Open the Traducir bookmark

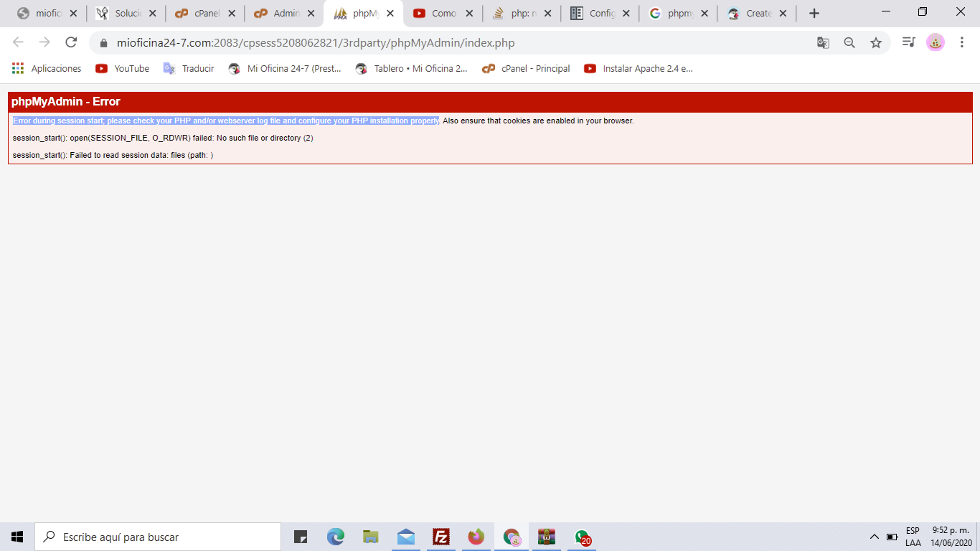tap(189, 68)
